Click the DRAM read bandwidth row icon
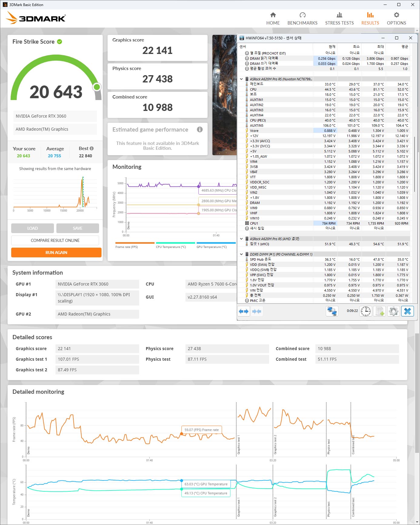 click(x=247, y=59)
